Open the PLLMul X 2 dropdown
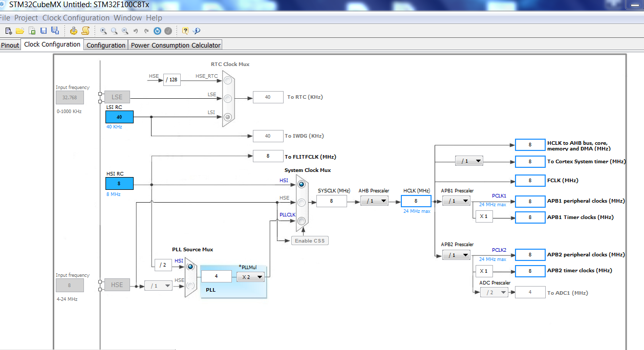This screenshot has height=350, width=644. (250, 277)
